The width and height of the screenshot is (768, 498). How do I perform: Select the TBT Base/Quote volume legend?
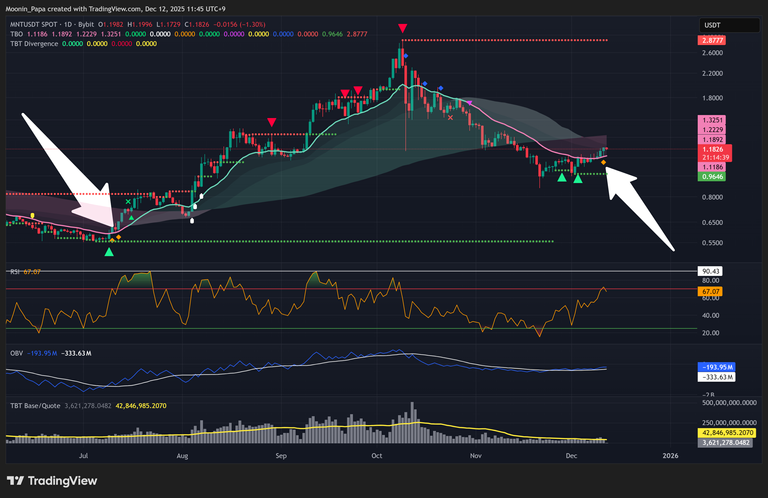point(33,403)
